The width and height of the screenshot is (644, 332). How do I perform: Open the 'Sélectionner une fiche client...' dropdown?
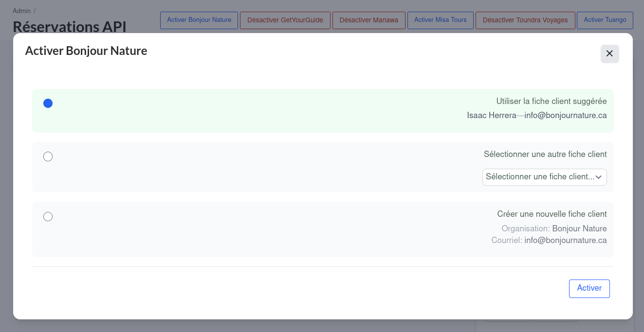(x=539, y=177)
